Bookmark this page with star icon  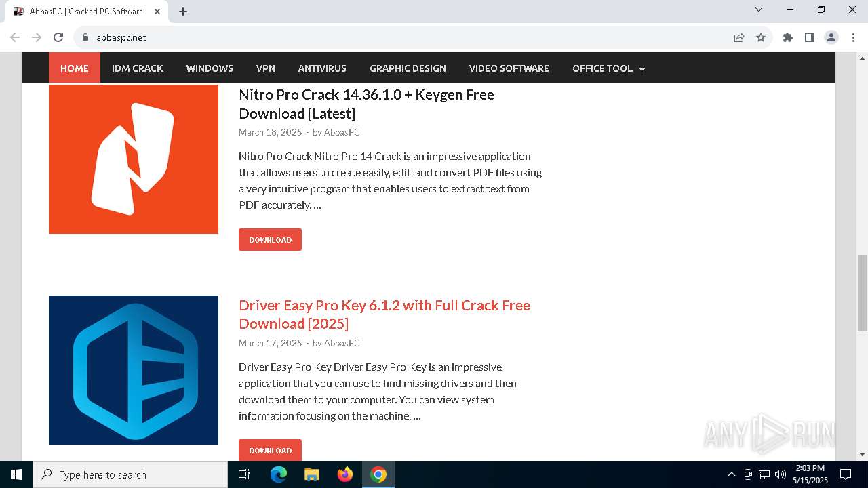[x=761, y=37]
